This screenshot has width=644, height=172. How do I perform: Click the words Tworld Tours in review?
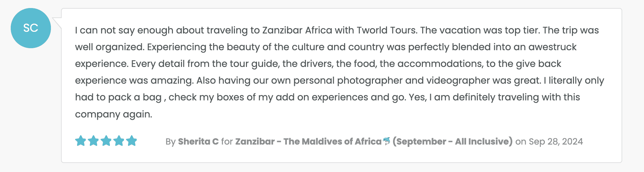tap(386, 30)
